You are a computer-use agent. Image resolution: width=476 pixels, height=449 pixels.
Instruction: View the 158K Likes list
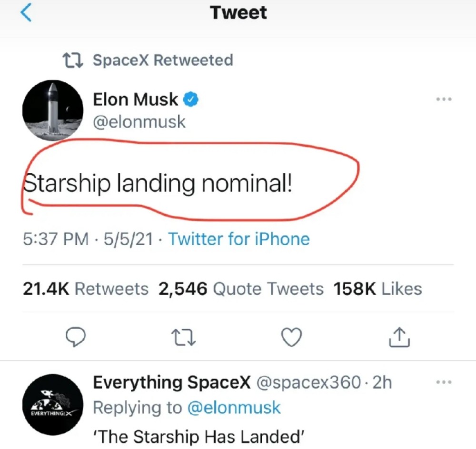[377, 289]
